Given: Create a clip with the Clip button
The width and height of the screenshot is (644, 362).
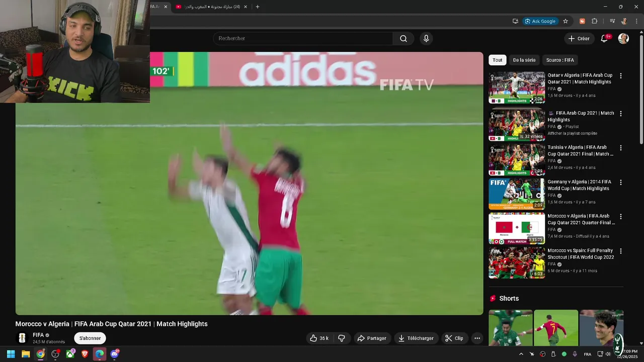Looking at the screenshot, I should (x=454, y=338).
